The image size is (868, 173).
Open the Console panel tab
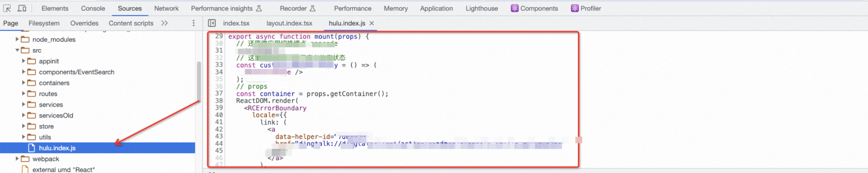coord(93,8)
